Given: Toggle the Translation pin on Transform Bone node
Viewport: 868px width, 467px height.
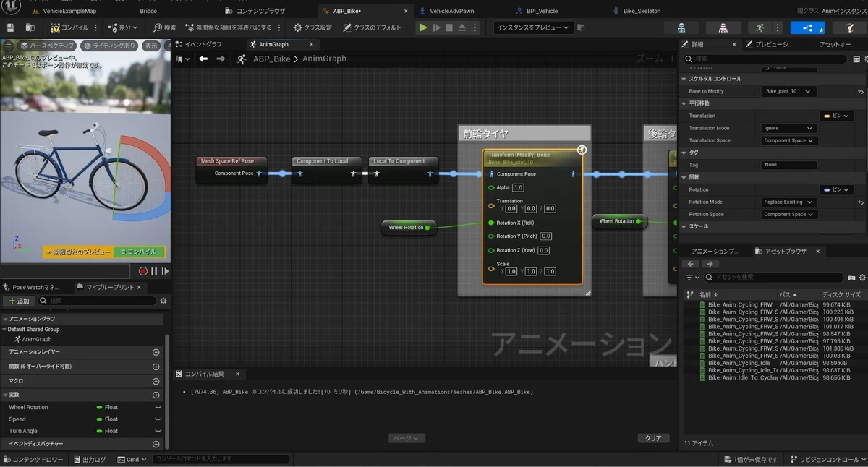Looking at the screenshot, I should [492, 205].
